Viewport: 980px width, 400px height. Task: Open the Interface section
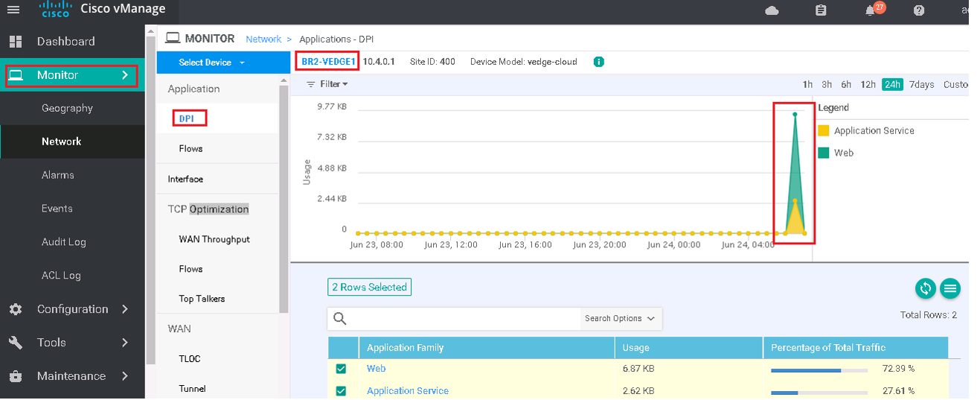[185, 180]
